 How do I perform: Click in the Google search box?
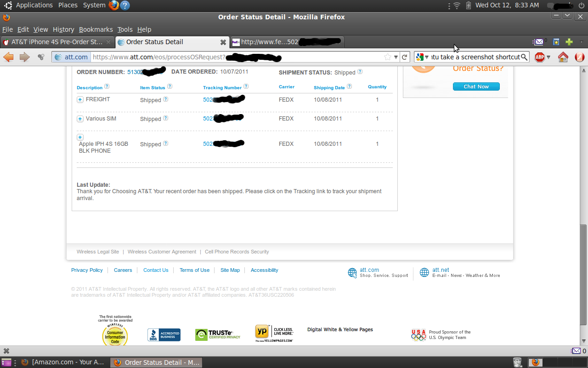[x=475, y=57]
